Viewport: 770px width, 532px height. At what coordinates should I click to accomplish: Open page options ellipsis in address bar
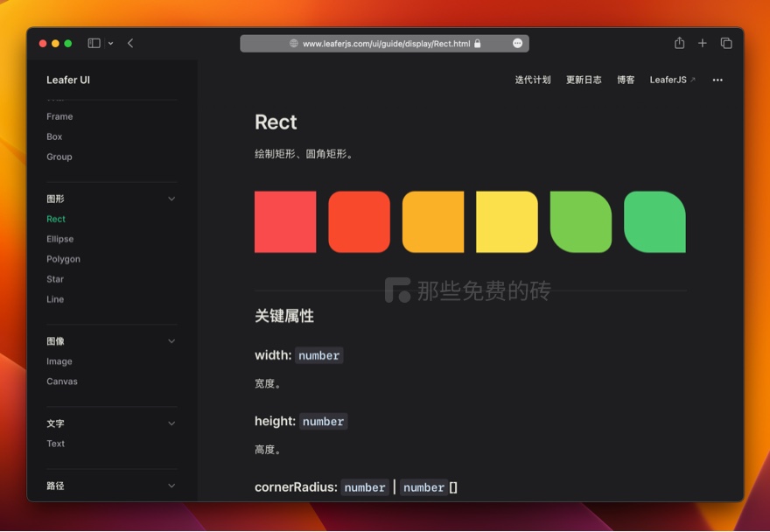coord(517,43)
